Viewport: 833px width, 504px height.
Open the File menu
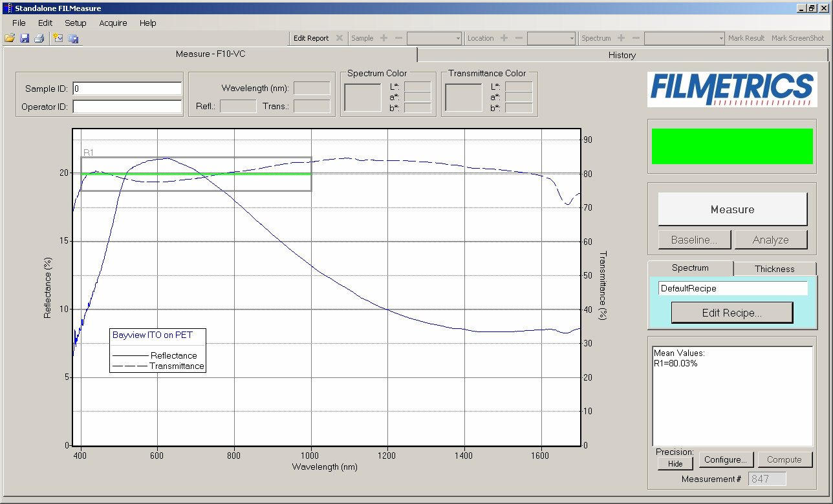point(19,23)
